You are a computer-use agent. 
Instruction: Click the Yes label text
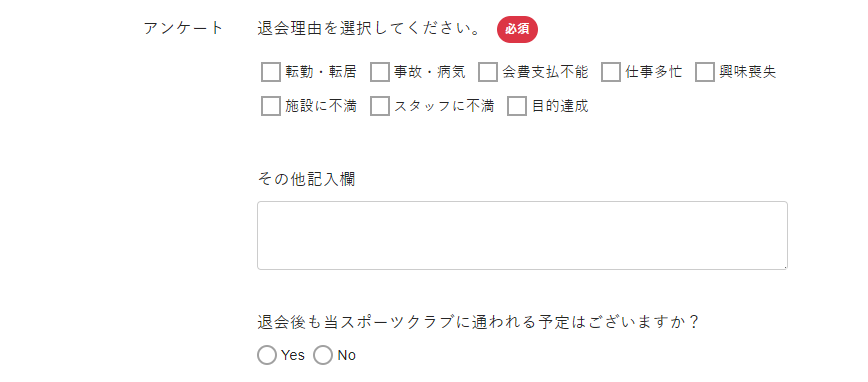click(293, 355)
